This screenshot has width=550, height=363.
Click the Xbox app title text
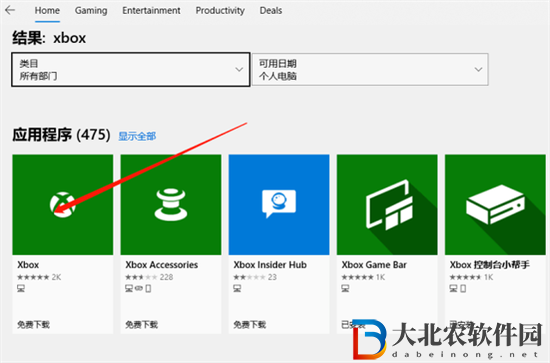28,265
